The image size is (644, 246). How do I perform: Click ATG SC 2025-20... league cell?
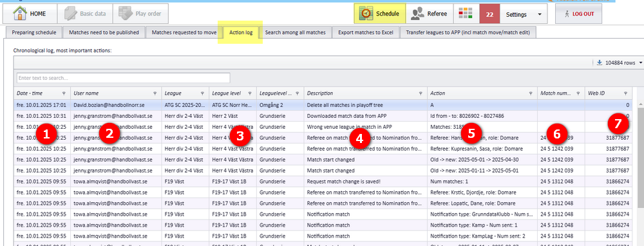(185, 105)
